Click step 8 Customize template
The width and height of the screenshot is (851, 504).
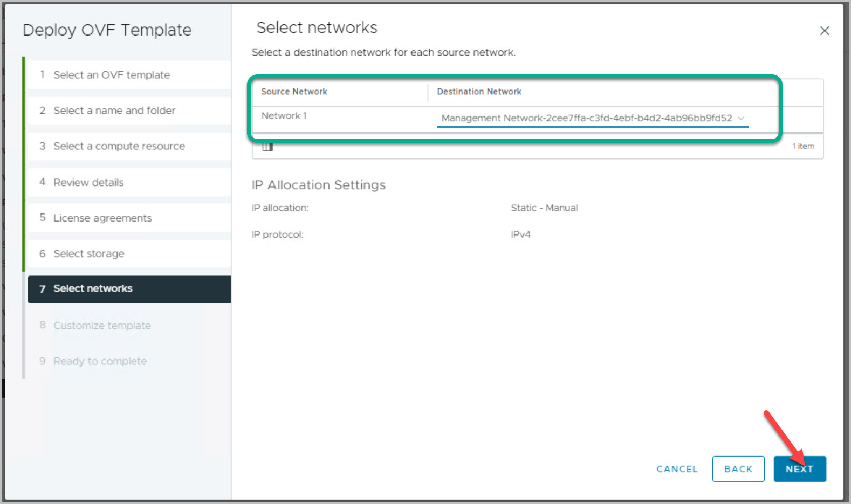pos(102,326)
